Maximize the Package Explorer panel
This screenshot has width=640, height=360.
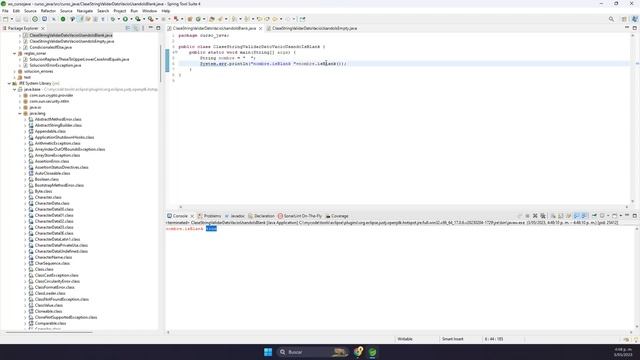158,28
